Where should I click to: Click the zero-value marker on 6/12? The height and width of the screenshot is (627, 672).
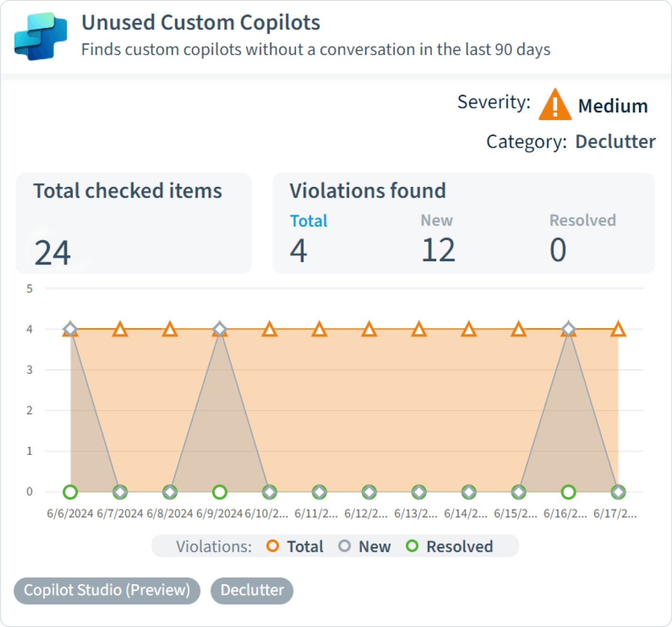369,492
